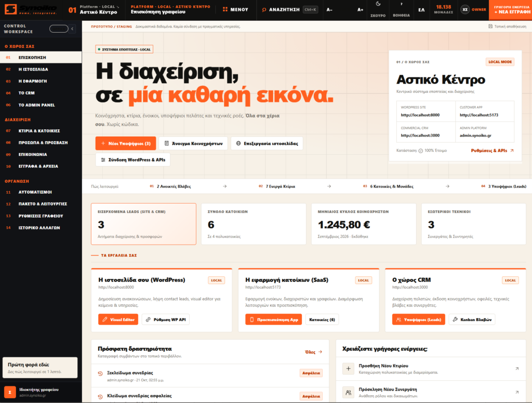Click the ΝΕΑ ΕΓΓΡΑΦΗ quick action button
Image resolution: width=532 pixels, height=403 pixels.
(510, 10)
